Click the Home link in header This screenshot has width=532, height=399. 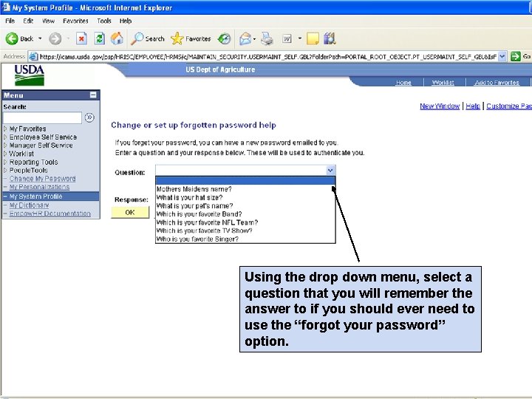click(403, 83)
